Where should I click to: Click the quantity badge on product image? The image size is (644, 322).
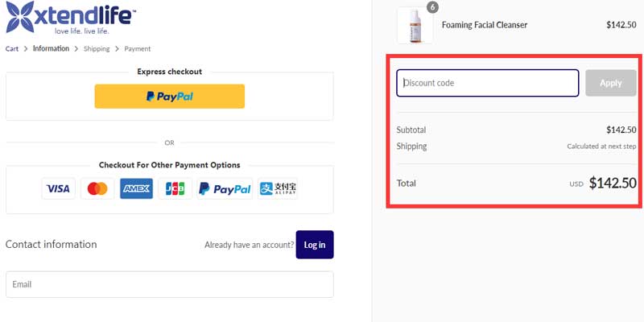432,7
